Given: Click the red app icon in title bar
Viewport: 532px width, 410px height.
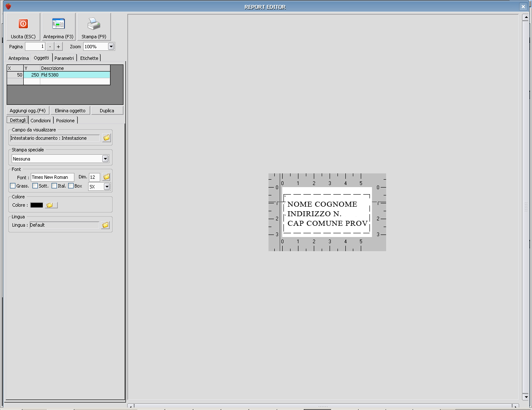Looking at the screenshot, I should [8, 7].
